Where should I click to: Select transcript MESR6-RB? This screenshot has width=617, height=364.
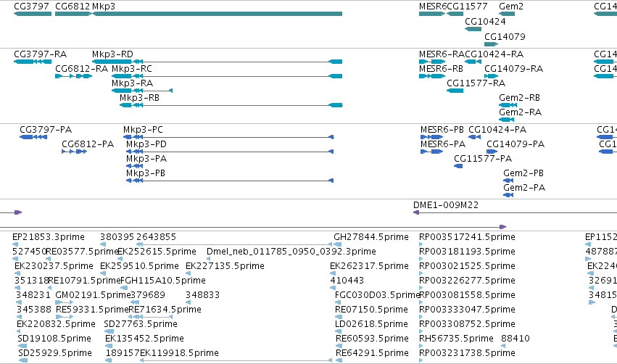click(x=441, y=68)
